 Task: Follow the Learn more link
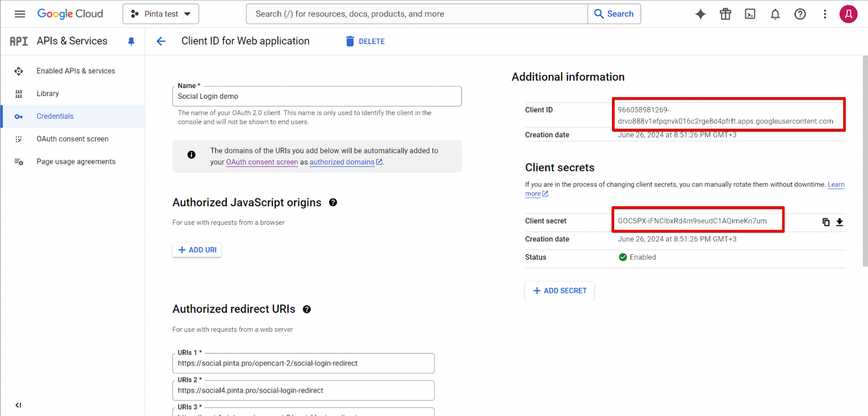pos(836,185)
